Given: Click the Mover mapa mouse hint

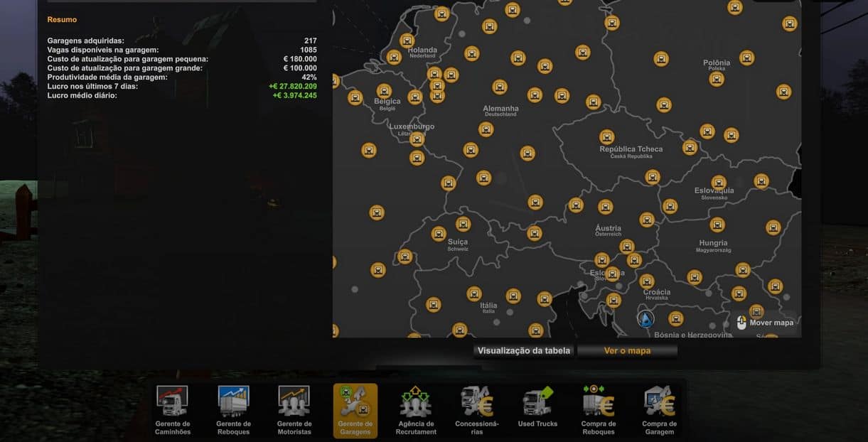Looking at the screenshot, I should coord(765,323).
